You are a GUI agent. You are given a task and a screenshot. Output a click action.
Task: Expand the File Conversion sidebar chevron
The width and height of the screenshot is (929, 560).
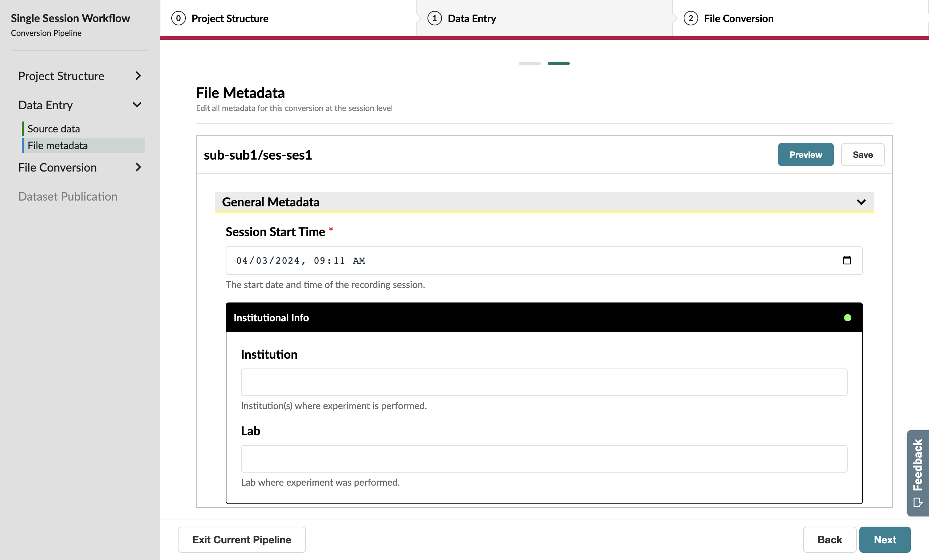click(x=138, y=167)
